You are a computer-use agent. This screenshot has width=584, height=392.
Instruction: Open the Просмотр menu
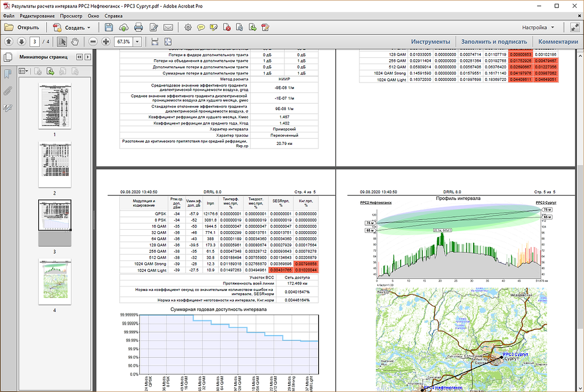tap(71, 16)
